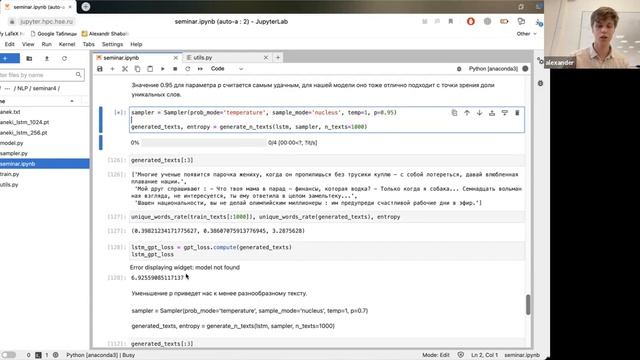Image resolution: width=640 pixels, height=360 pixels.
Task: Duplicate the active cell with its copy icon
Action: point(454,113)
